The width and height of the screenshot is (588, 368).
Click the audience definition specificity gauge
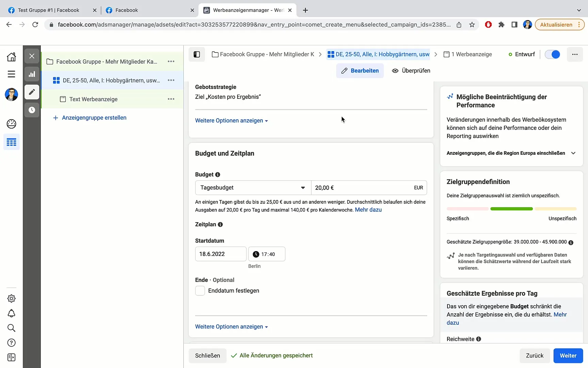coord(511,209)
